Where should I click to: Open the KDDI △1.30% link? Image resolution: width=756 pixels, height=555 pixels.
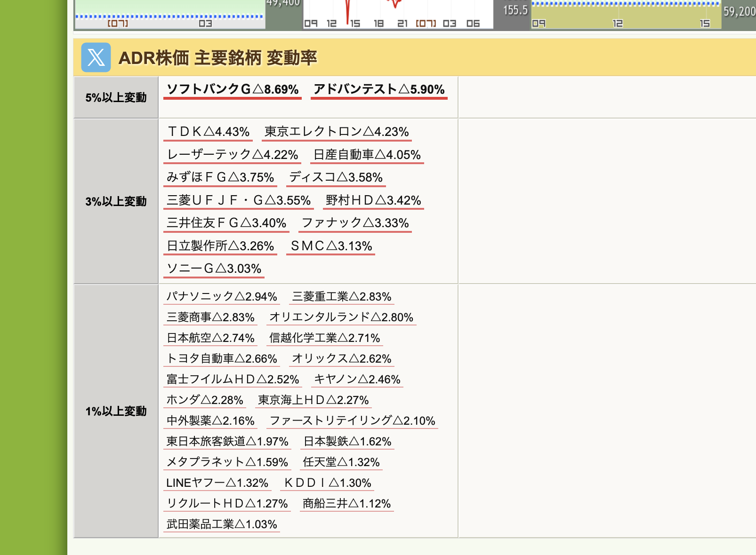328,483
